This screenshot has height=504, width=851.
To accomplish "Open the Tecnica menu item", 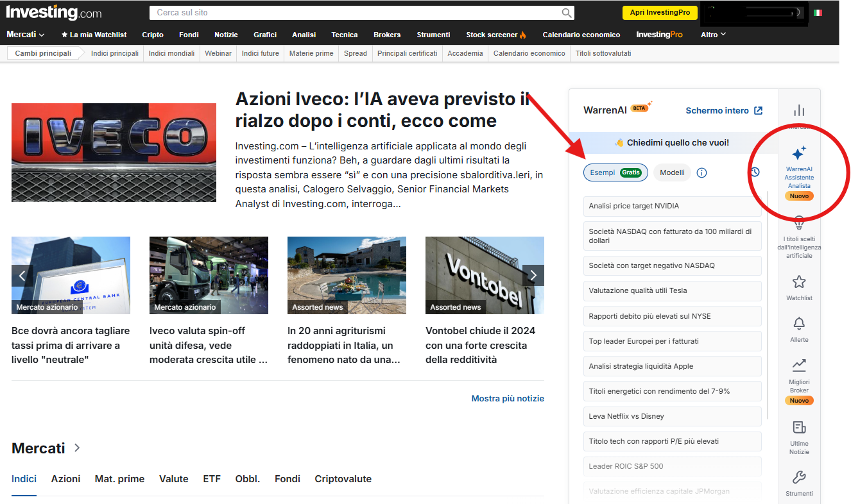I will pyautogui.click(x=345, y=35).
